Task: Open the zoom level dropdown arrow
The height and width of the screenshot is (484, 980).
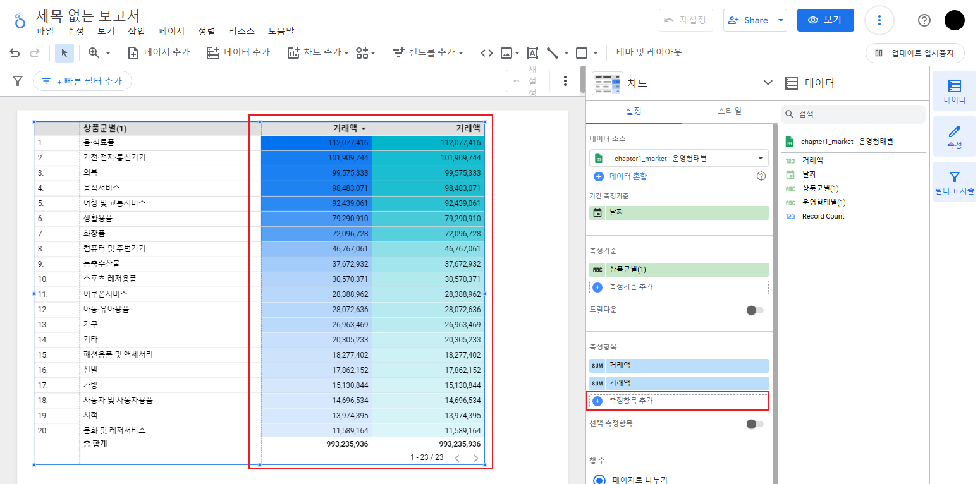Action: pos(108,53)
